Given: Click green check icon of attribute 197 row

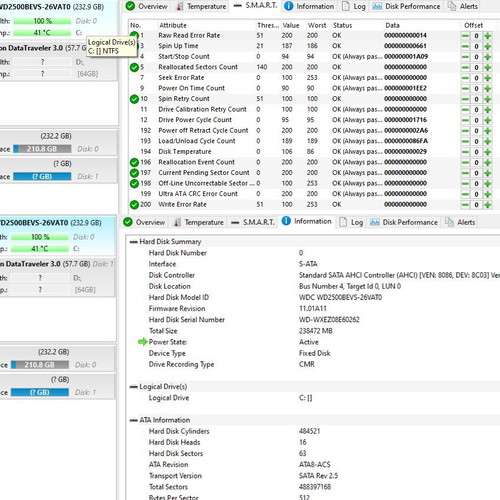Looking at the screenshot, I should pyautogui.click(x=134, y=173).
